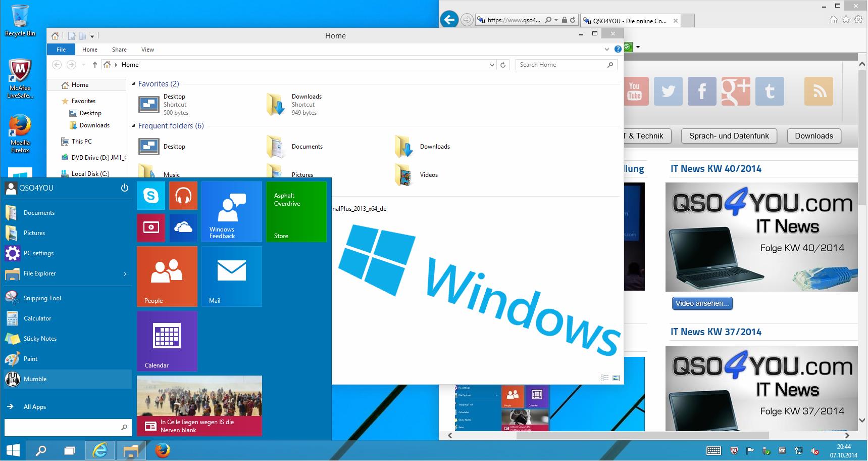This screenshot has height=461, width=868.
Task: Click the power button in Start menu
Action: (124, 188)
